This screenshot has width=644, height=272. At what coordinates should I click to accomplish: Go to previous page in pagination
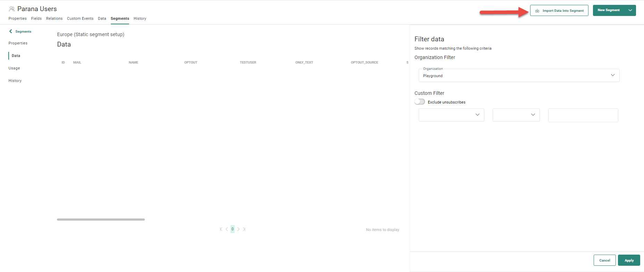point(227,229)
